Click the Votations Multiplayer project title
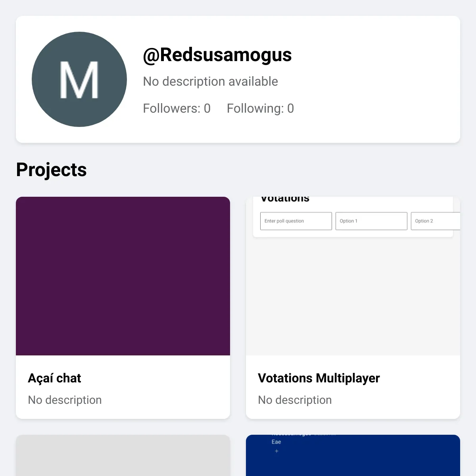 pos(319,378)
